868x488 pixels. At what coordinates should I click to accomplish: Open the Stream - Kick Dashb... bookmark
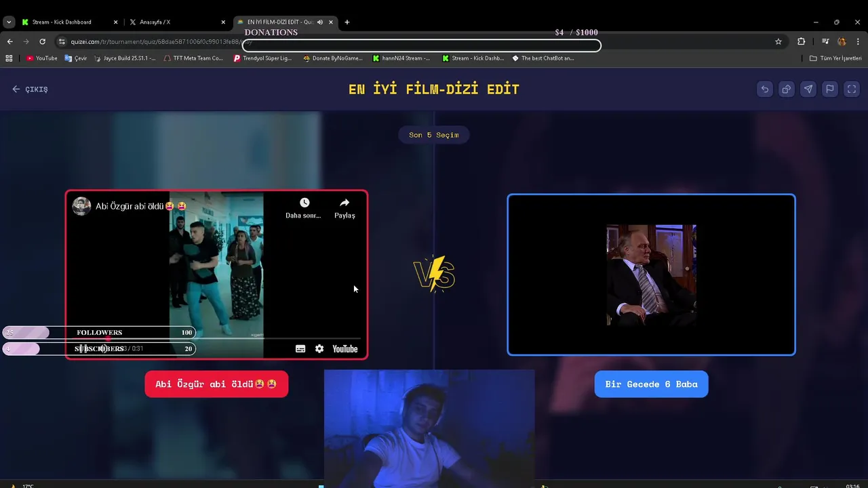473,58
